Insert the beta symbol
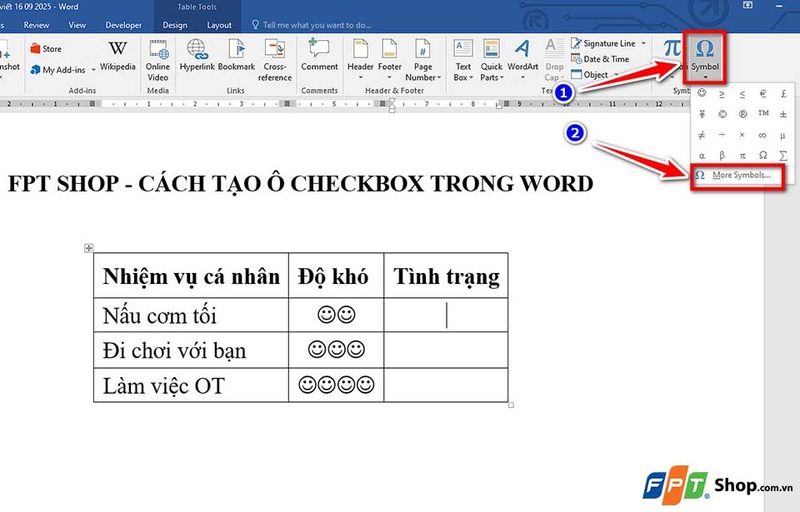This screenshot has width=800, height=512. click(722, 155)
